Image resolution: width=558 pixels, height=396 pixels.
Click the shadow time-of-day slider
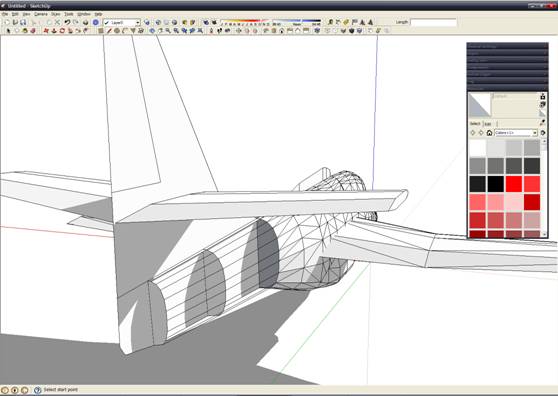pos(296,22)
